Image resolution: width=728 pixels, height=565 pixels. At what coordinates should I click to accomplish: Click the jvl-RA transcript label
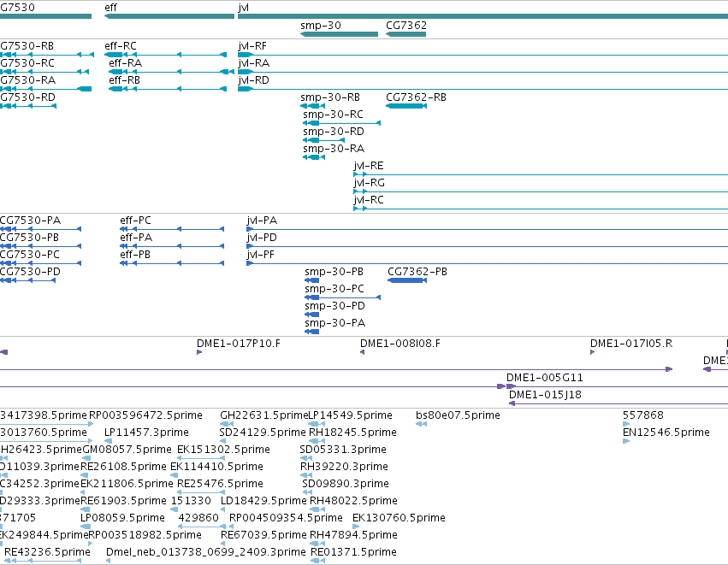tap(253, 63)
